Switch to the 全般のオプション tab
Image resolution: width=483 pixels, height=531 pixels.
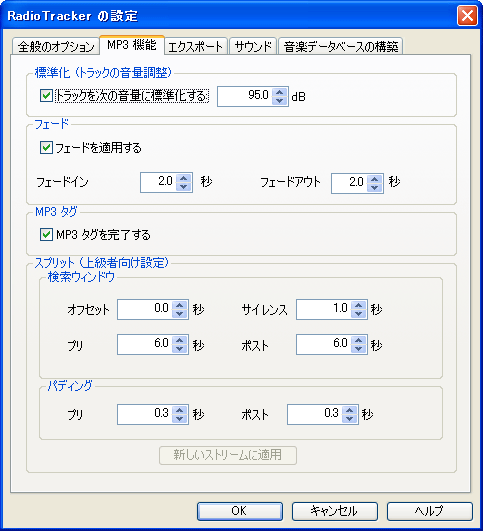pyautogui.click(x=56, y=46)
